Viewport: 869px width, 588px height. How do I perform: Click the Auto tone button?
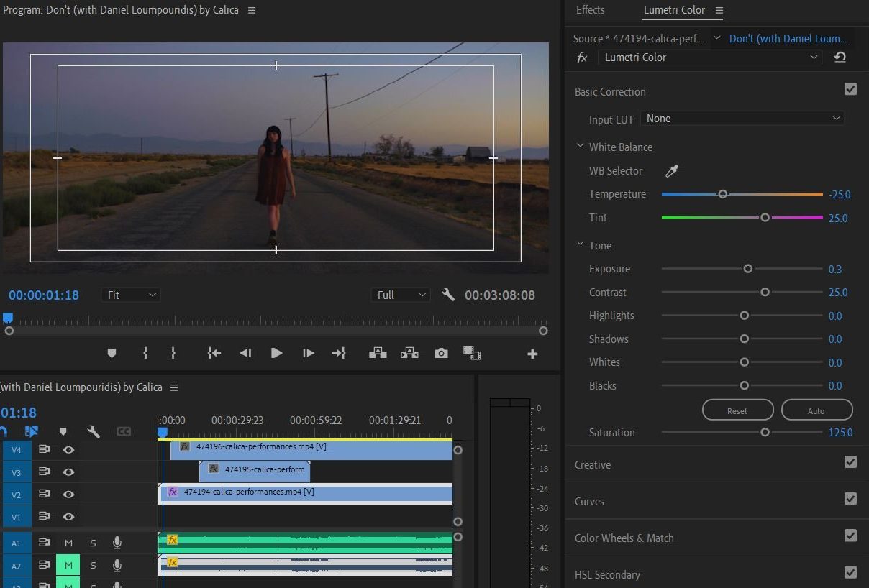[x=816, y=410]
